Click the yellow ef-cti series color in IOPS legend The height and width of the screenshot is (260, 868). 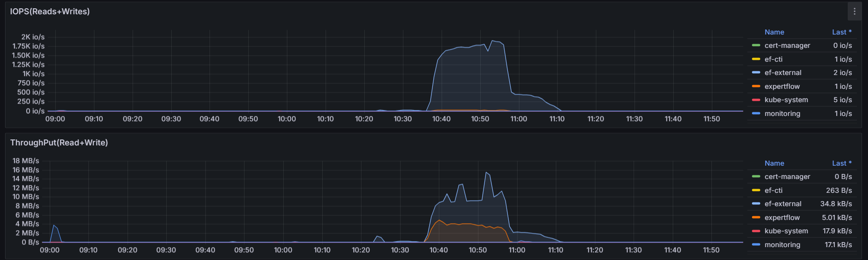(x=756, y=59)
